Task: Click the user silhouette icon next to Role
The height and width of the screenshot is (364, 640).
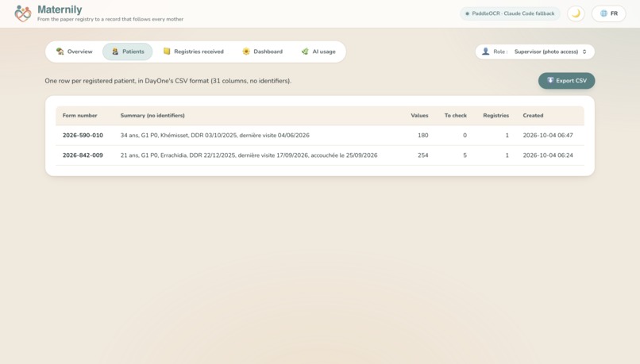Action: click(x=485, y=52)
